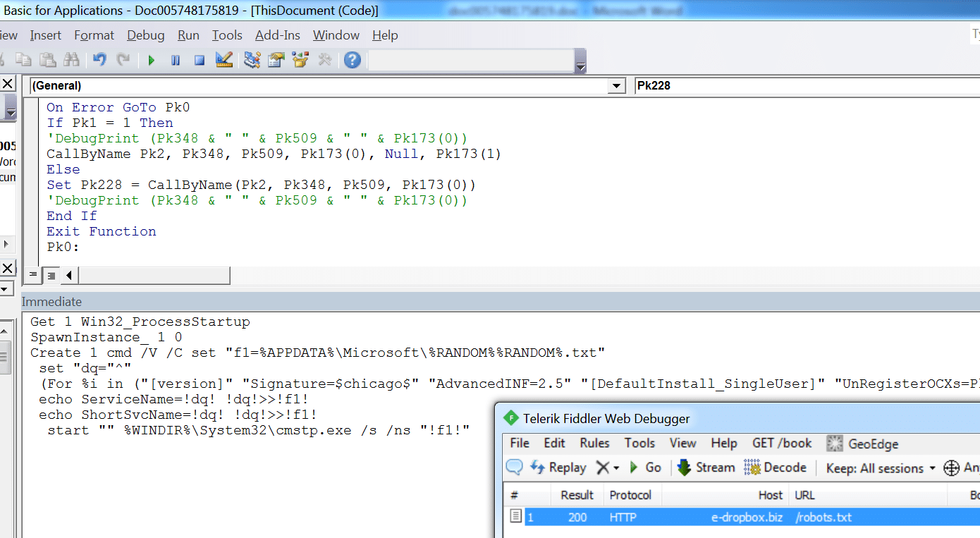Screen dimensions: 980x538
Task: Click the Copy icon in the VBA toolbar
Action: click(23, 60)
